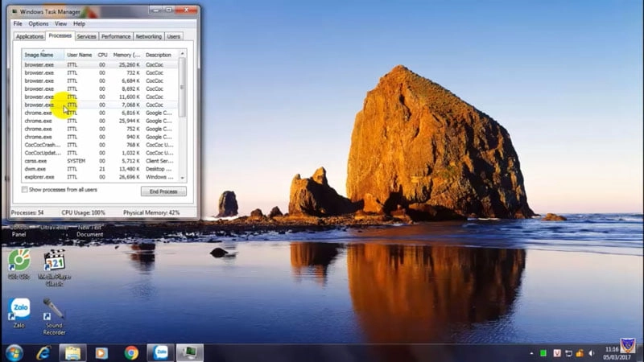
Task: Select browser.exe row using 732 K
Action: click(x=100, y=72)
